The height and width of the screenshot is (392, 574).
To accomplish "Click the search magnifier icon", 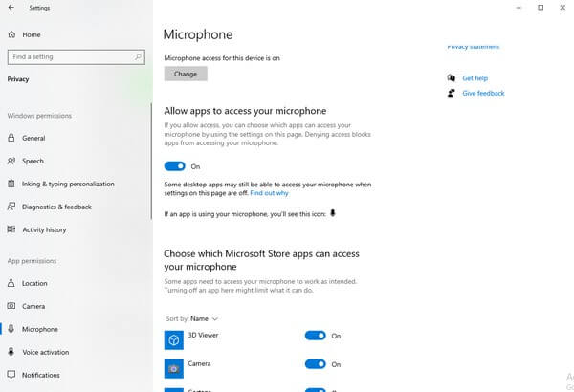I will tap(138, 57).
